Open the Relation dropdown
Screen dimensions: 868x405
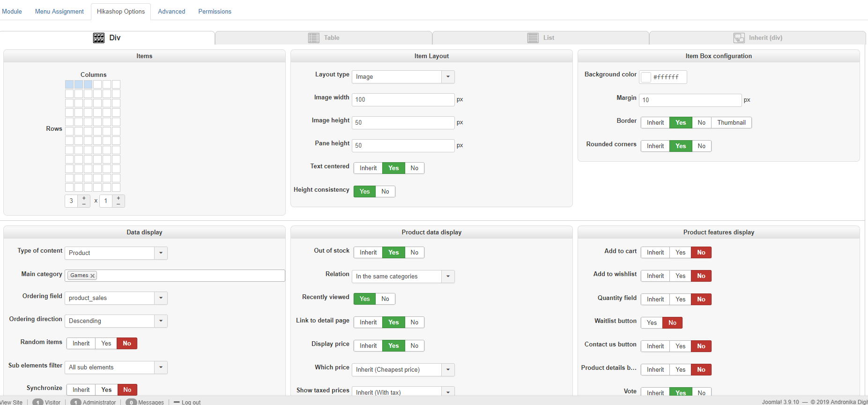click(x=448, y=277)
